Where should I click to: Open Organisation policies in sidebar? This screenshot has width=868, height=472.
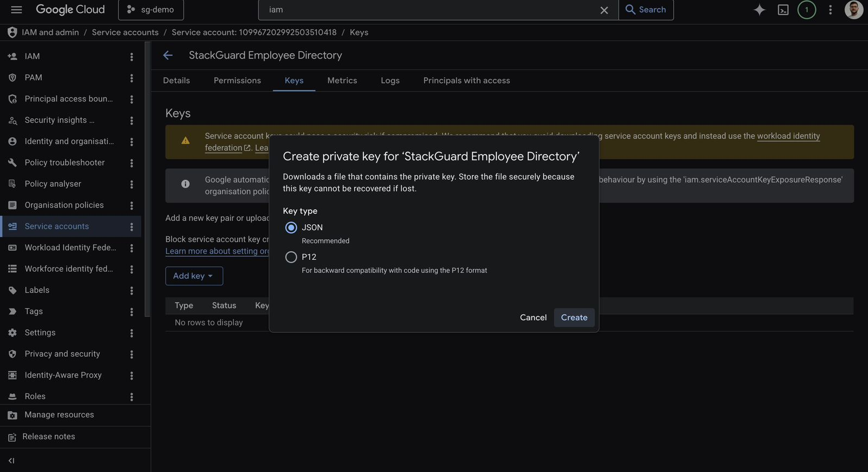click(x=64, y=205)
